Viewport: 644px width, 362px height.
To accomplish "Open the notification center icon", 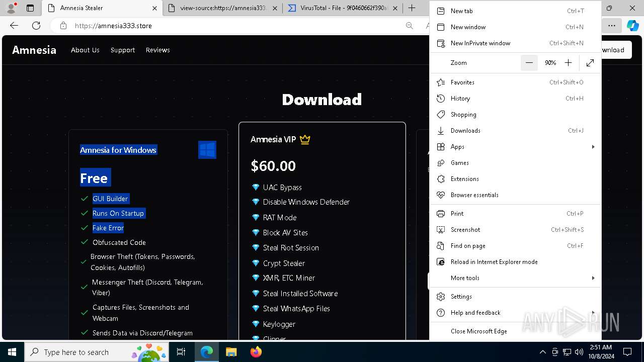I will pyautogui.click(x=627, y=352).
